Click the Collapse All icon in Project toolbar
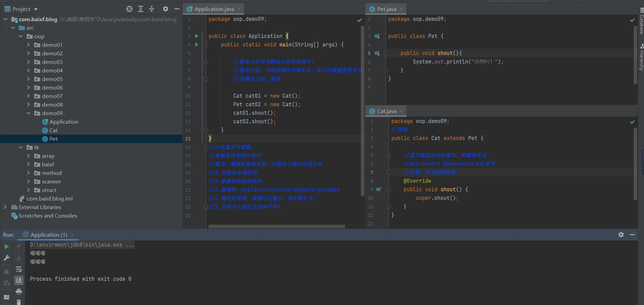Image resolution: width=644 pixels, height=305 pixels. (x=152, y=9)
